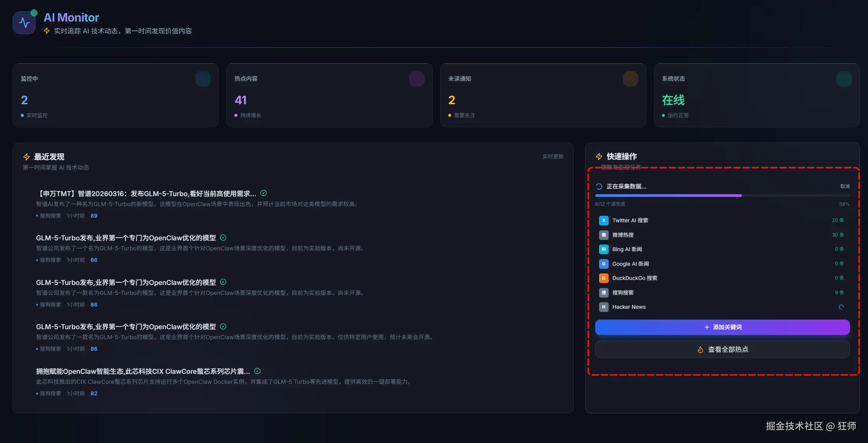Open the 【申万TMT】智谱20260316 news item

point(147,194)
